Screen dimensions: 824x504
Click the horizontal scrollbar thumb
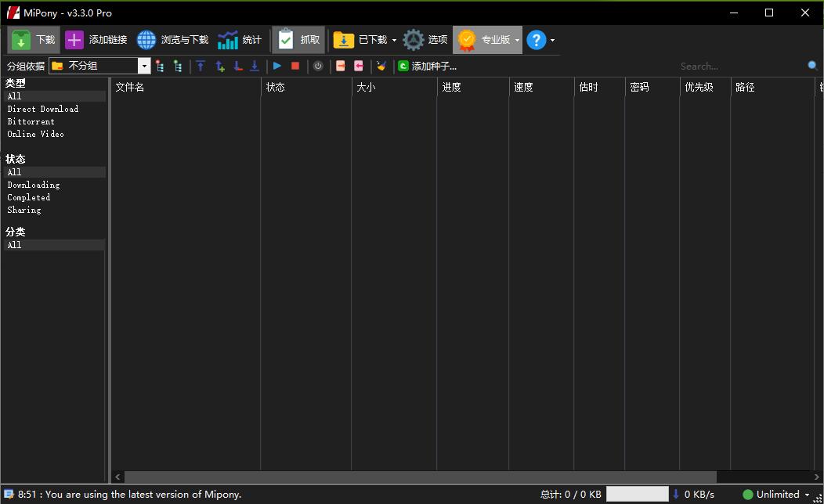tap(421, 477)
